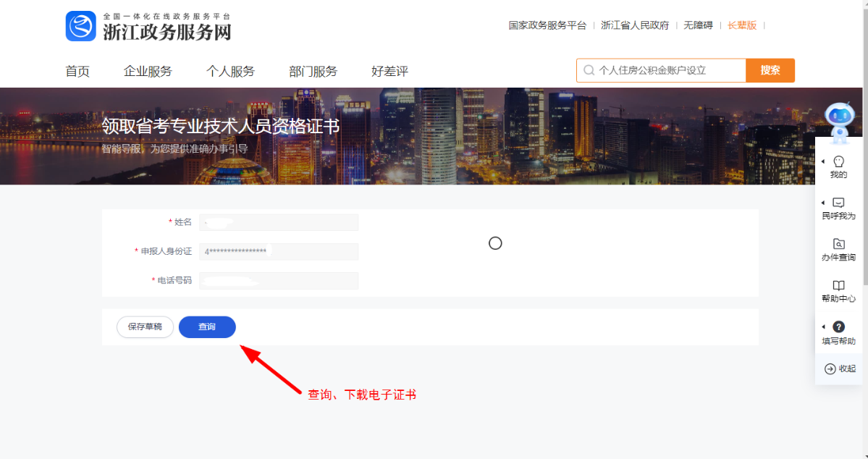
Task: Click the 姓名 input field
Action: pyautogui.click(x=278, y=222)
